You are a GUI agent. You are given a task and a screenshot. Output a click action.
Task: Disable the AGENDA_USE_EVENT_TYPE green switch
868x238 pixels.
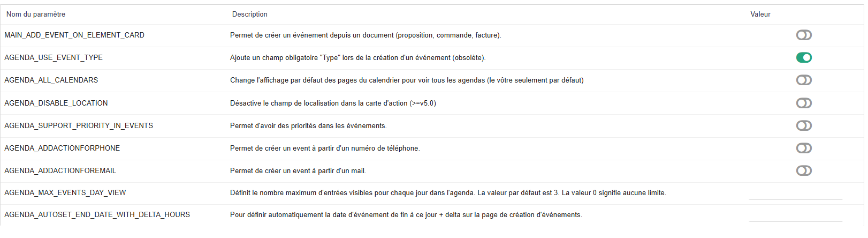tap(804, 57)
